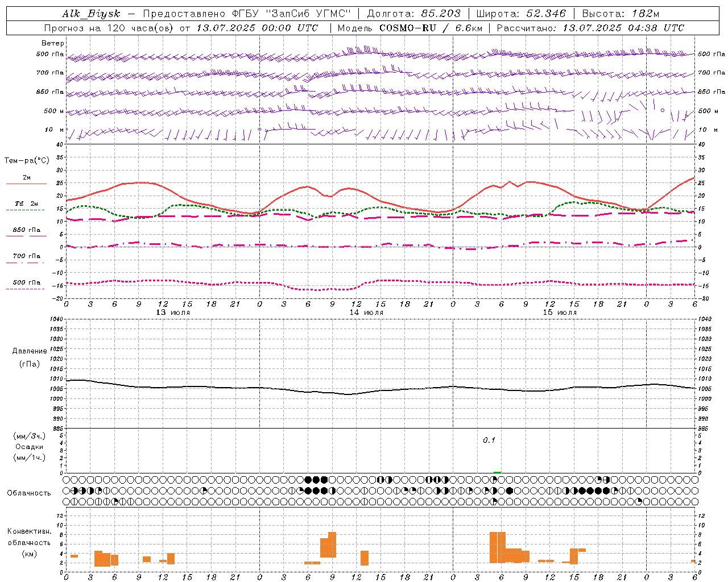Screen dimensions: 728x582
Task: Click the Давление pressure panel label
Action: (30, 351)
